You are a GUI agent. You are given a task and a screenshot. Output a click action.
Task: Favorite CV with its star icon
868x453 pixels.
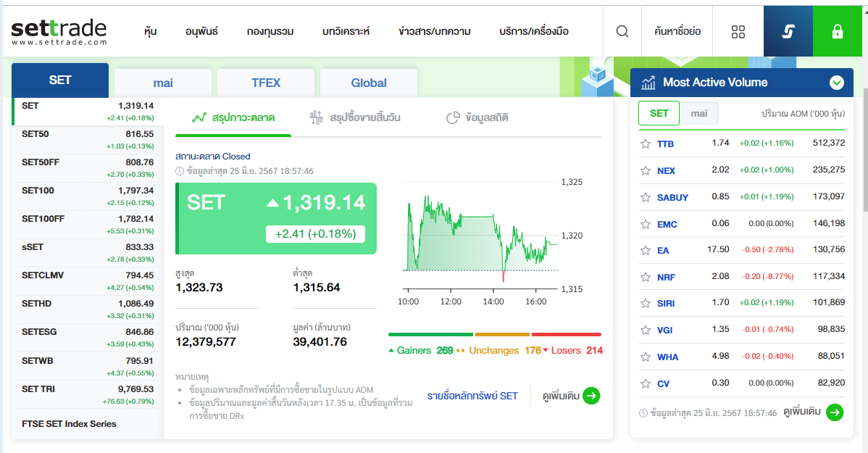point(646,383)
